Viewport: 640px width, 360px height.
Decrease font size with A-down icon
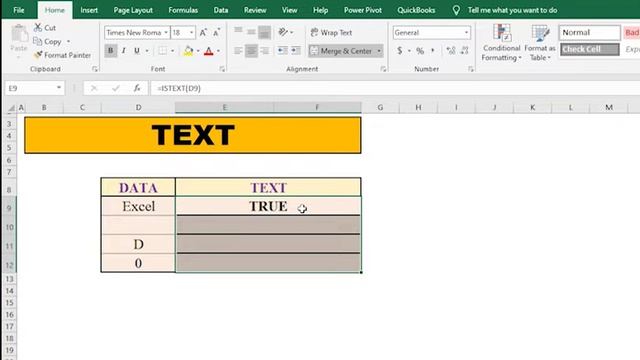tap(216, 33)
